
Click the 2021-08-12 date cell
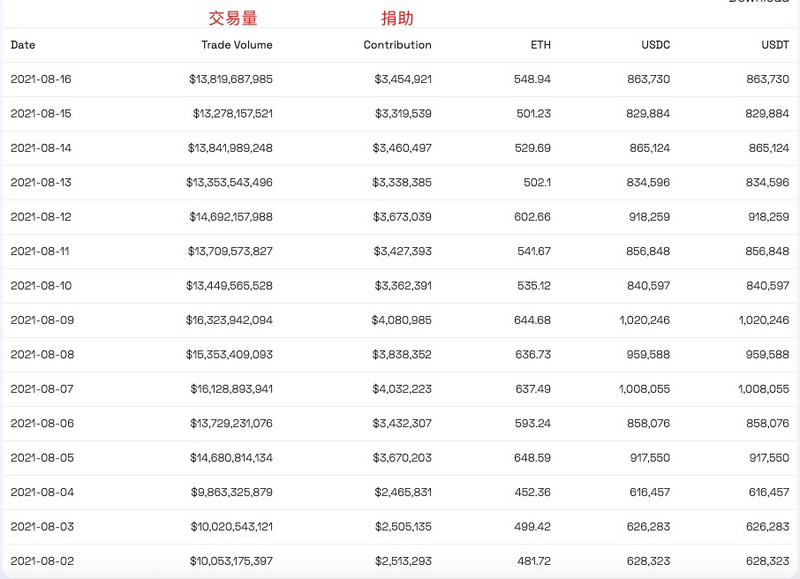(41, 217)
